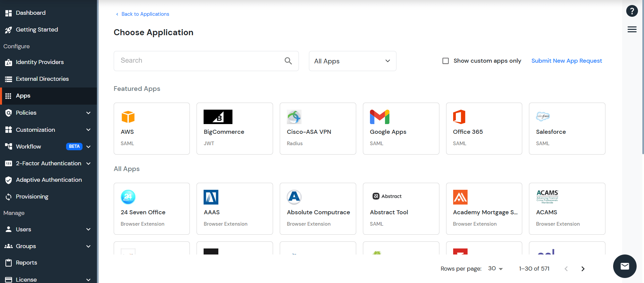Click the 'Cisco-ASA VPN' app name

[x=309, y=132]
